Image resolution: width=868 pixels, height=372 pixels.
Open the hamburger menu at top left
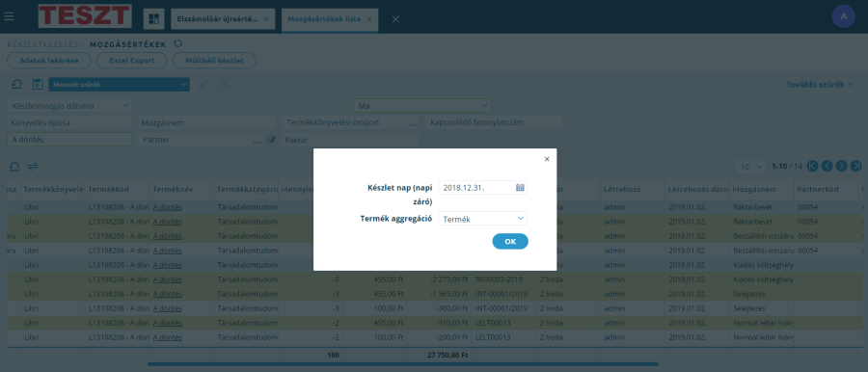click(10, 16)
